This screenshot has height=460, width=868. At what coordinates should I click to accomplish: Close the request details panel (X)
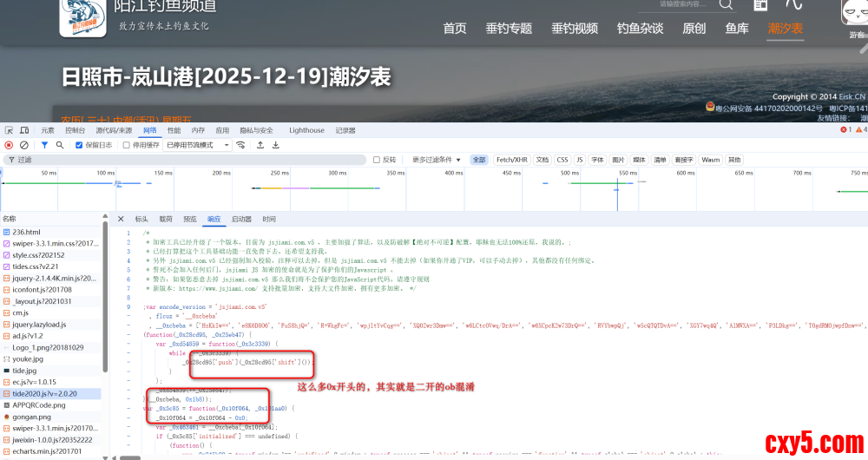[121, 220]
